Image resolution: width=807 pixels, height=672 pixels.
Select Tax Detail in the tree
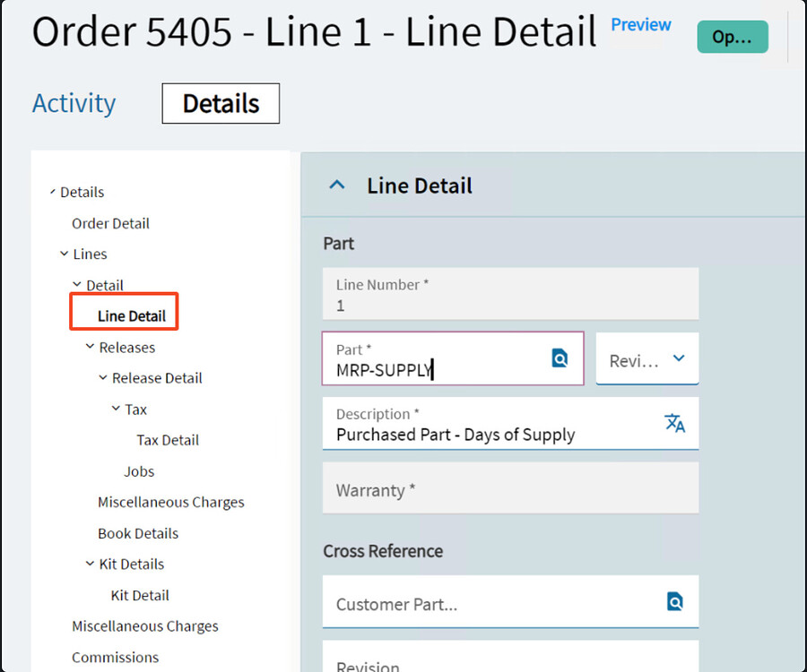pos(167,439)
